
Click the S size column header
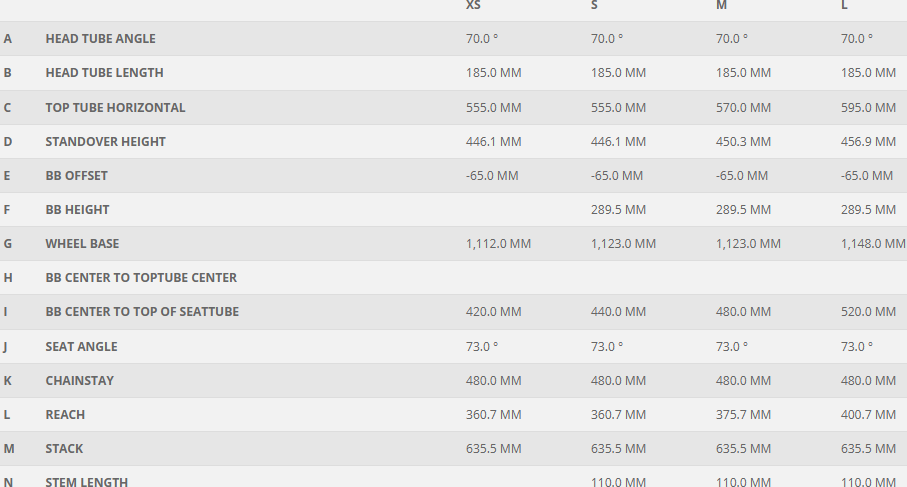594,5
